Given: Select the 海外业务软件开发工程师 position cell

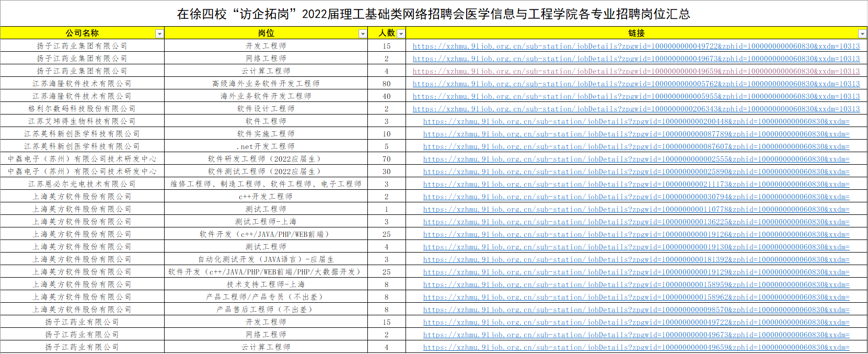Looking at the screenshot, I should 265,96.
